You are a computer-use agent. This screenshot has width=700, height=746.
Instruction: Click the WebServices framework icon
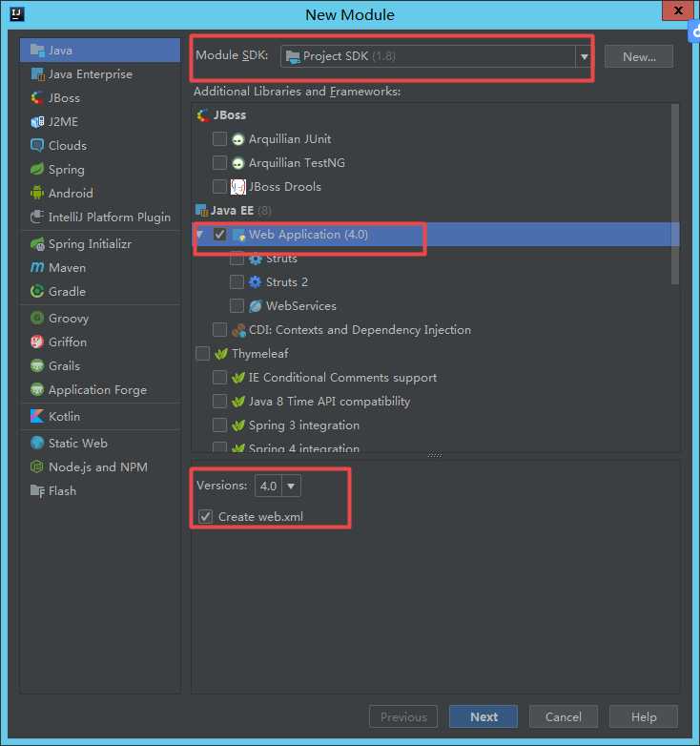256,306
